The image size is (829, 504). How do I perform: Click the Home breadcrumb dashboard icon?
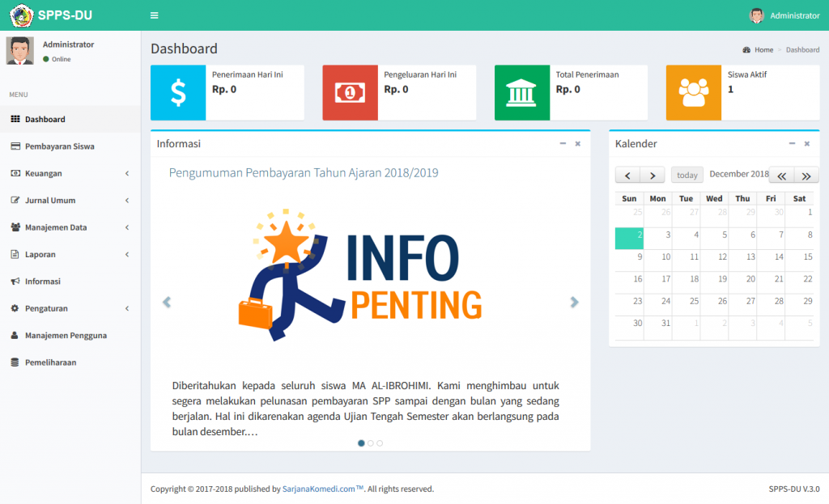746,49
